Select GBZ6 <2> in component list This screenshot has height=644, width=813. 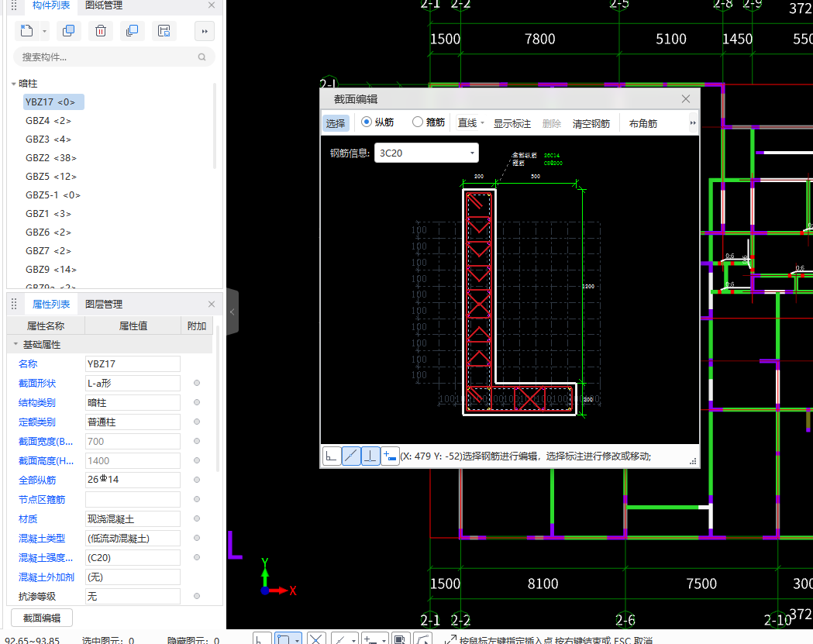point(48,232)
